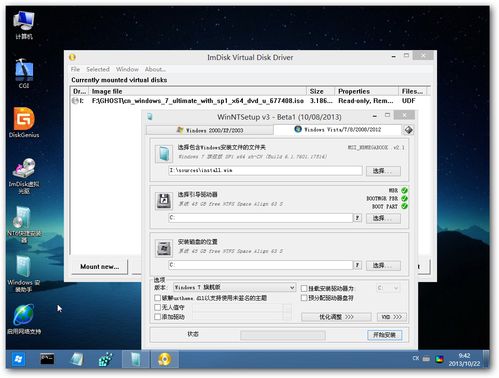
Task: Switch to the Windows Vista/7/8/2008/2012 tab
Action: [337, 129]
